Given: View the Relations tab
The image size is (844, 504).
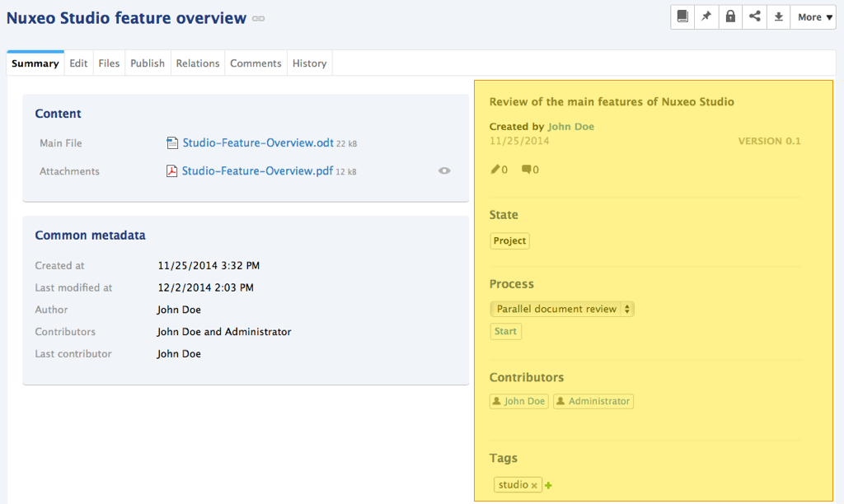Looking at the screenshot, I should click(x=198, y=63).
